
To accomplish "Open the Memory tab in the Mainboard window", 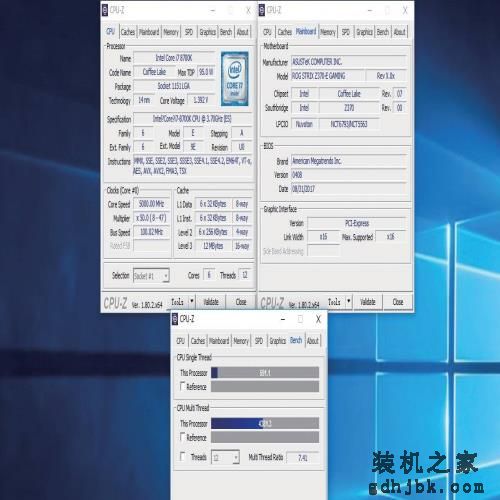I will [328, 32].
